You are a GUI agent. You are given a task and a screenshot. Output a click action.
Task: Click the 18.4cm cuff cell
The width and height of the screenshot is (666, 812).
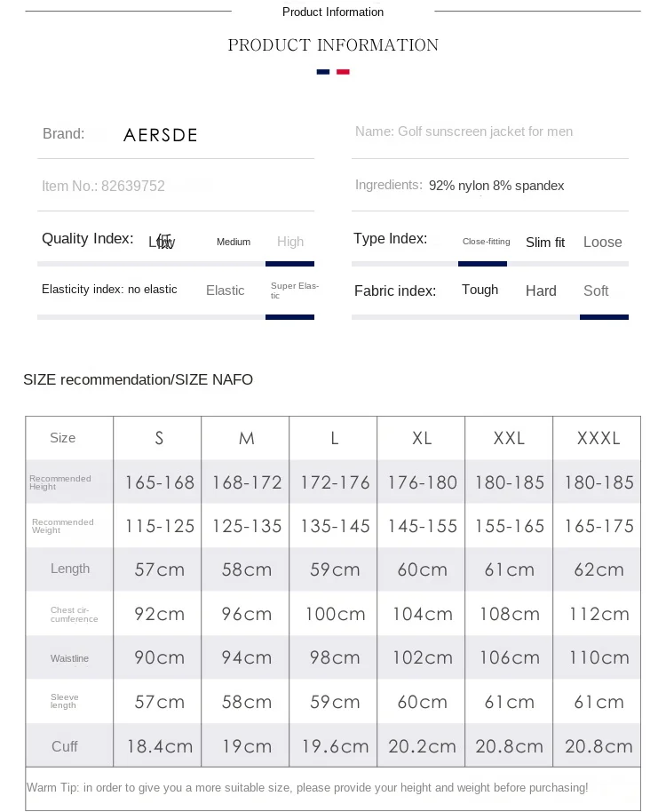[x=160, y=747]
